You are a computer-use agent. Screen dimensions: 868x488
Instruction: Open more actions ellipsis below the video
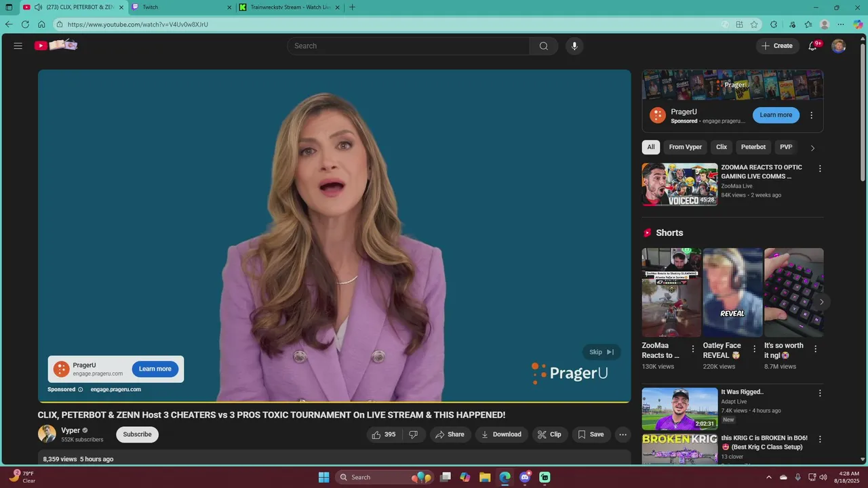[623, 434]
